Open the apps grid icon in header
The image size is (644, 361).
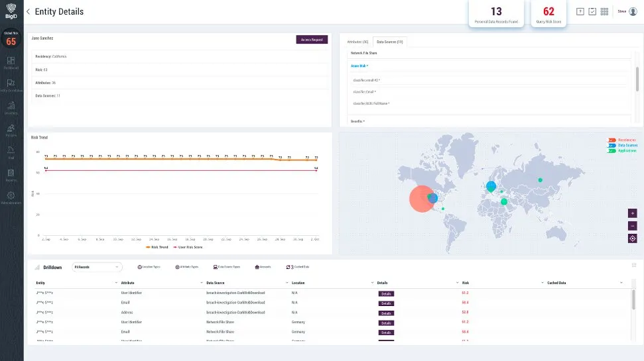point(604,11)
